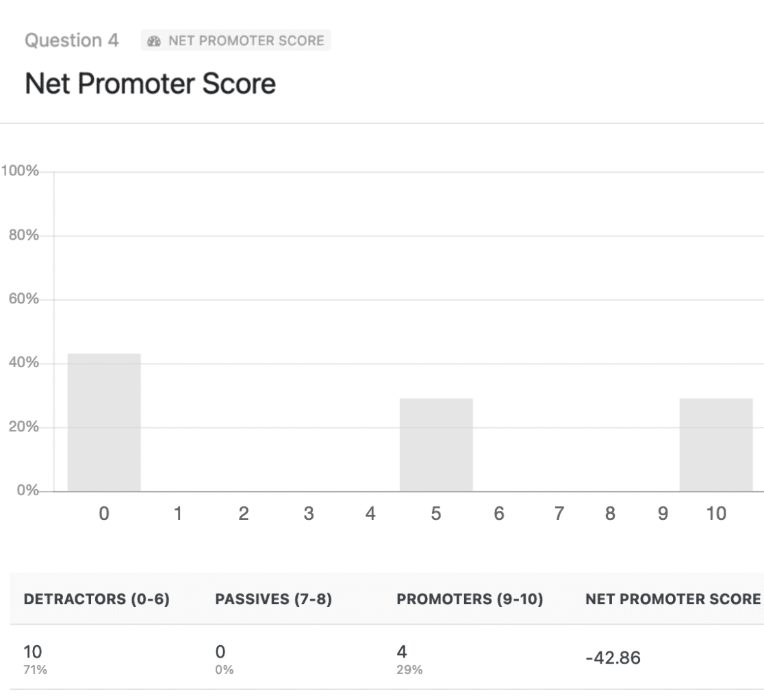The width and height of the screenshot is (764, 700).
Task: Click the promoters count "4"
Action: 402,652
